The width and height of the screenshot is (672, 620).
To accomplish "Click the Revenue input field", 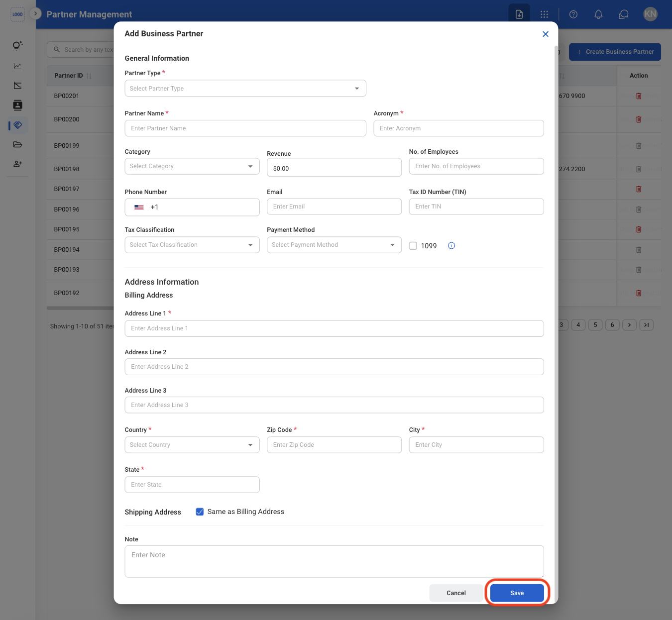I will pos(334,168).
